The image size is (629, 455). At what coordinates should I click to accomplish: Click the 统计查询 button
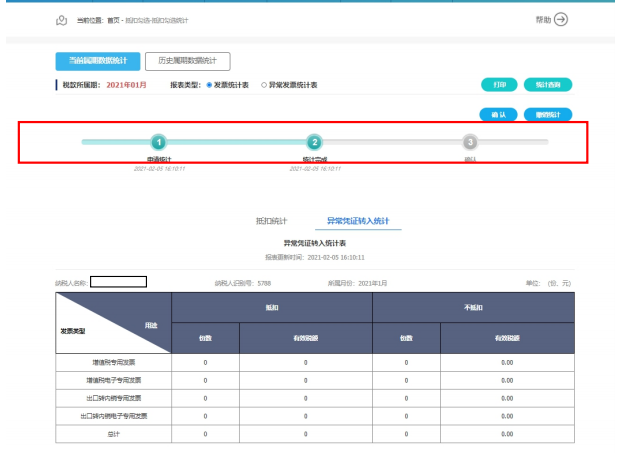click(x=548, y=85)
